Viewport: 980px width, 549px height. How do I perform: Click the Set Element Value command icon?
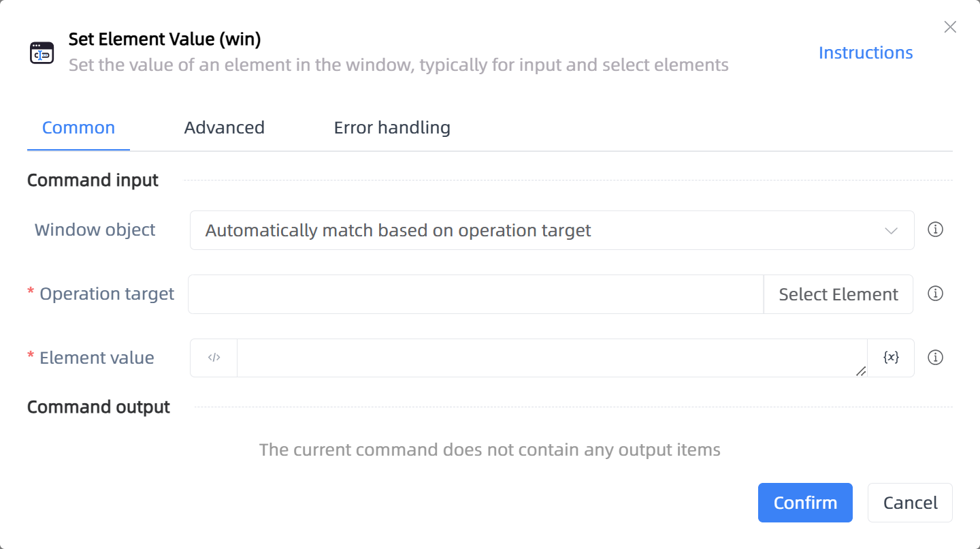42,52
